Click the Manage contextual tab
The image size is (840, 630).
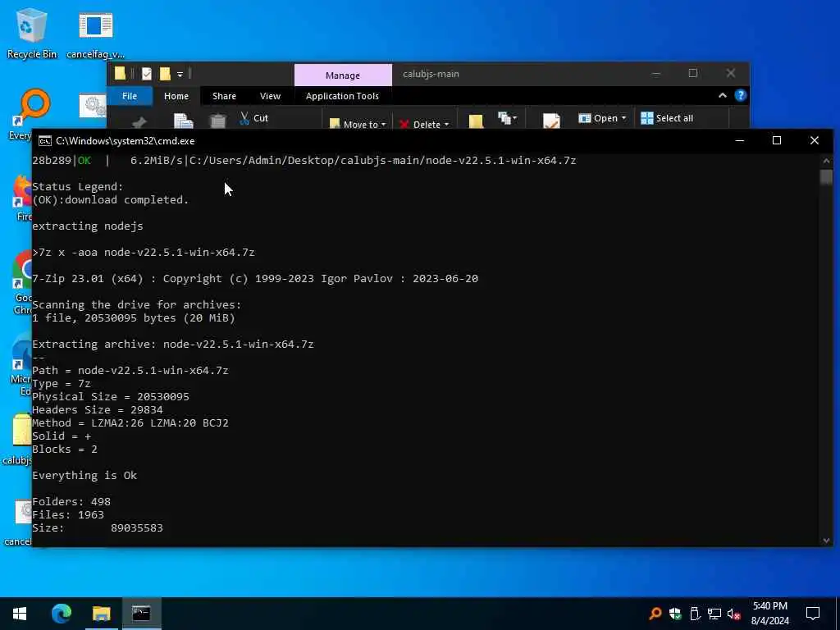343,75
